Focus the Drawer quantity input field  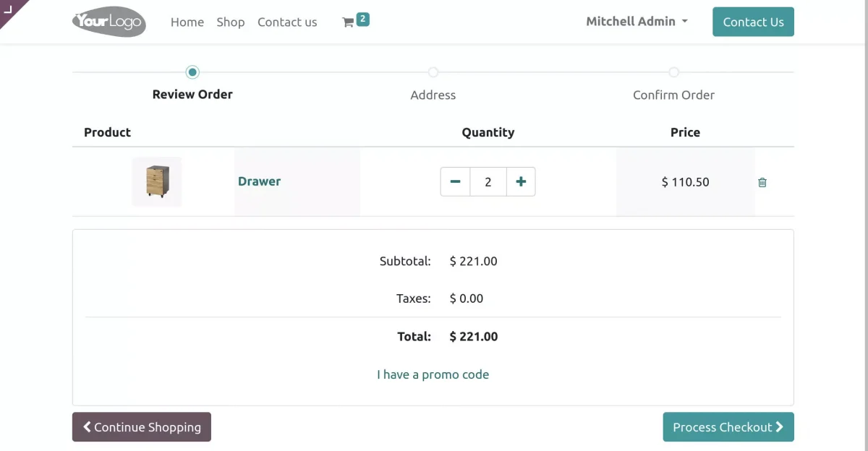tap(488, 182)
